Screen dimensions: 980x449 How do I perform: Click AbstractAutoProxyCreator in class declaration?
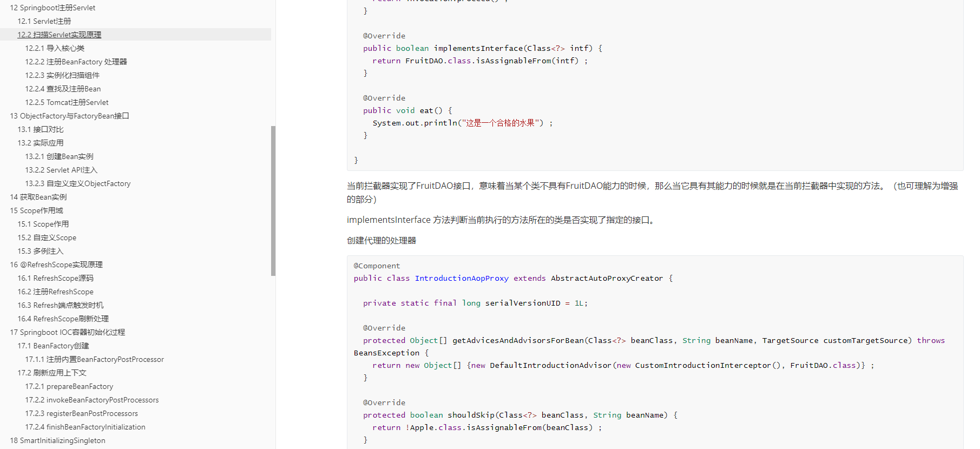[x=607, y=278]
